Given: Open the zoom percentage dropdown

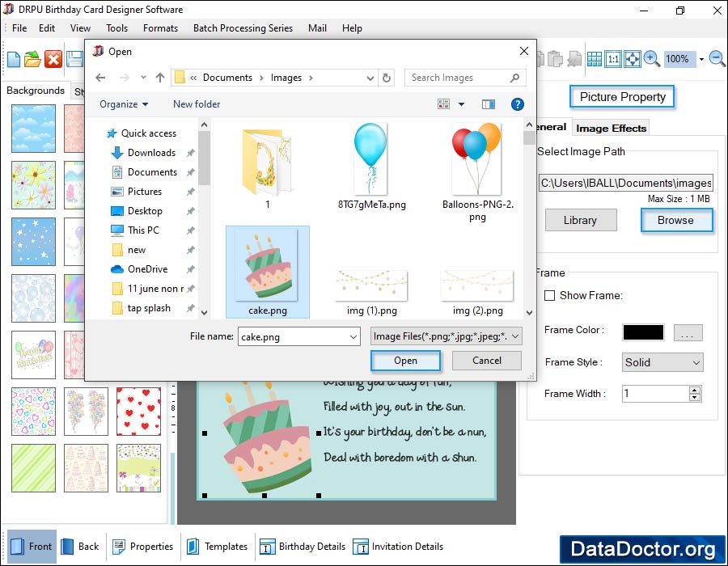Looking at the screenshot, I should point(701,59).
